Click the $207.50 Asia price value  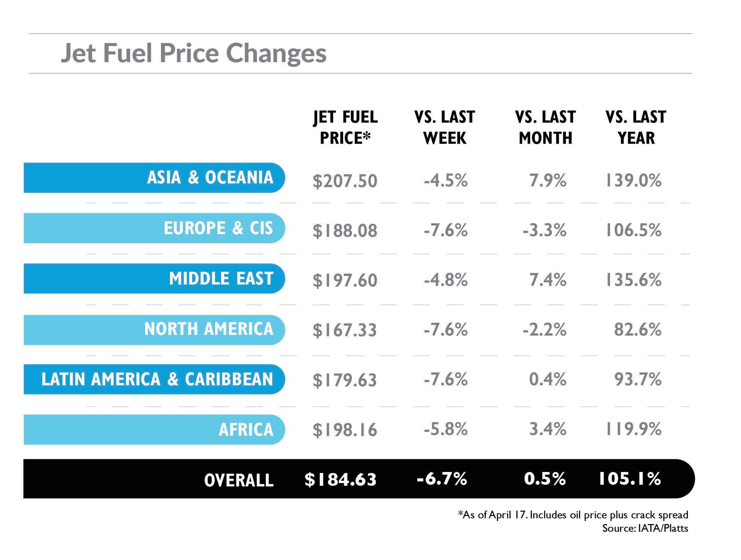tap(345, 181)
